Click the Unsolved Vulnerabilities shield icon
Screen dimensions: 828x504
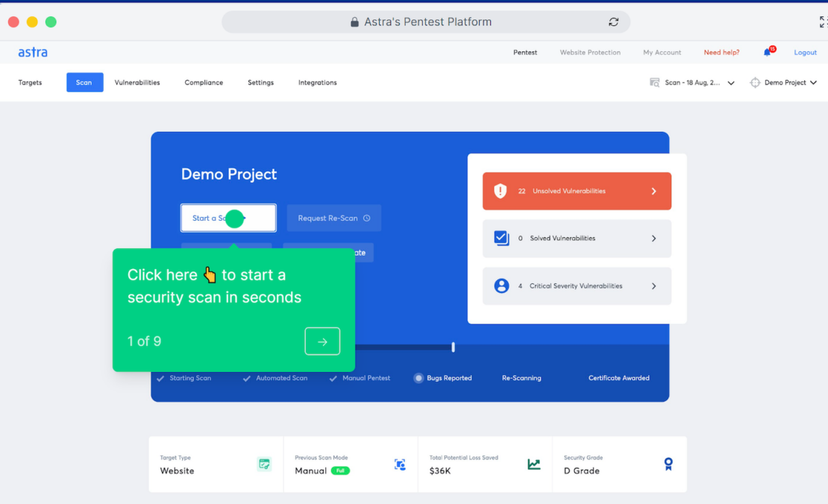501,191
